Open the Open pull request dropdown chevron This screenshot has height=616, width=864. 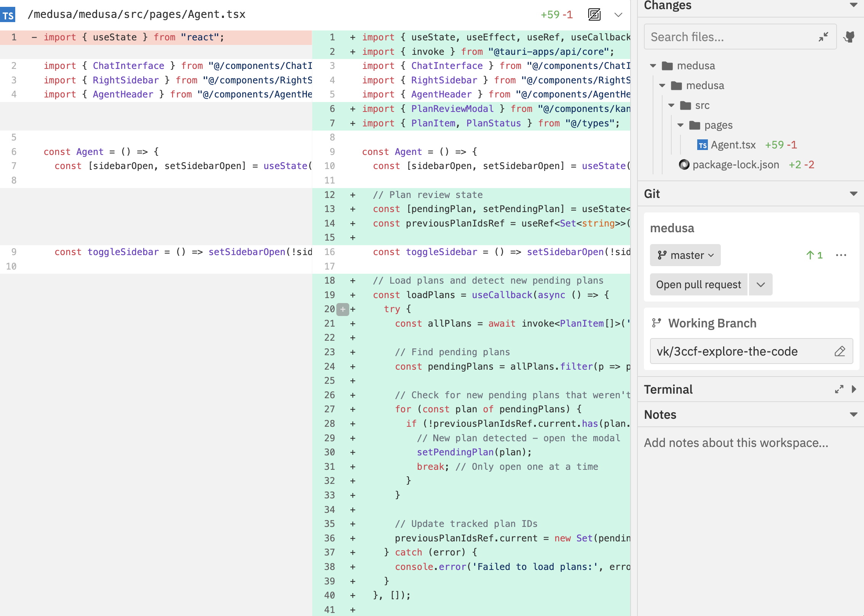point(760,284)
